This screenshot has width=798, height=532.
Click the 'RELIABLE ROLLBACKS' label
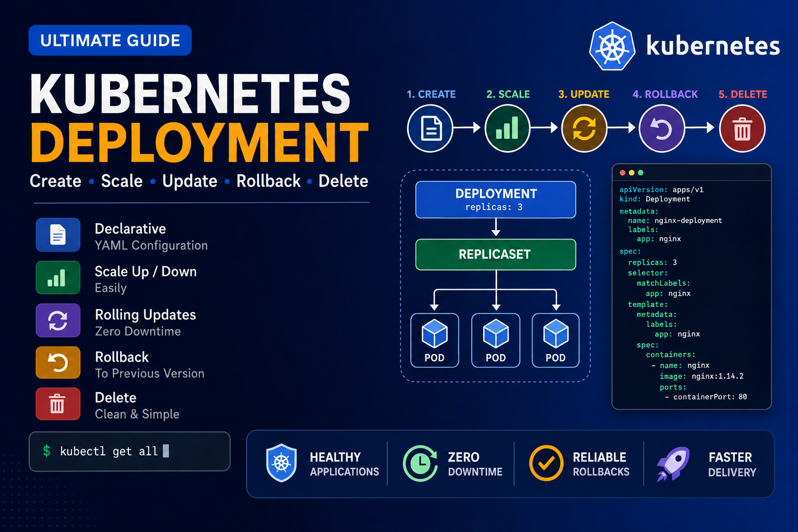click(x=601, y=464)
